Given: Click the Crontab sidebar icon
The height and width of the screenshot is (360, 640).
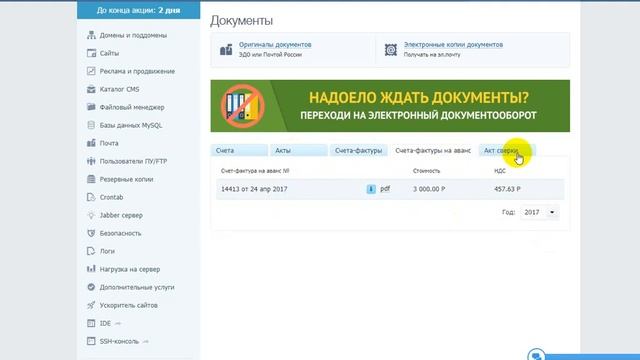Looking at the screenshot, I should point(91,197).
